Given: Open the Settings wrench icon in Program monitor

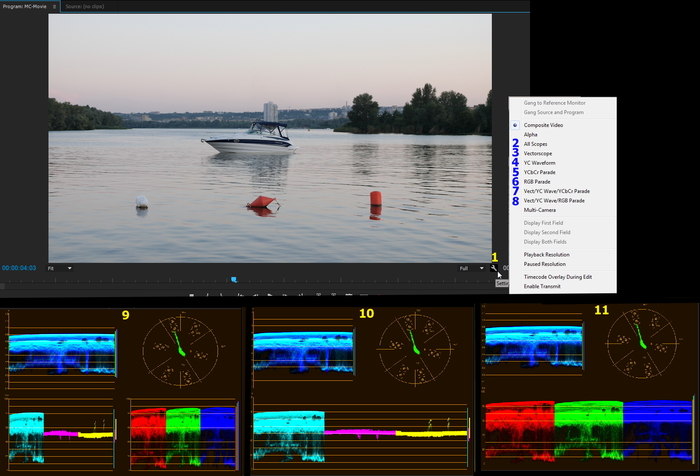Looking at the screenshot, I should (494, 268).
